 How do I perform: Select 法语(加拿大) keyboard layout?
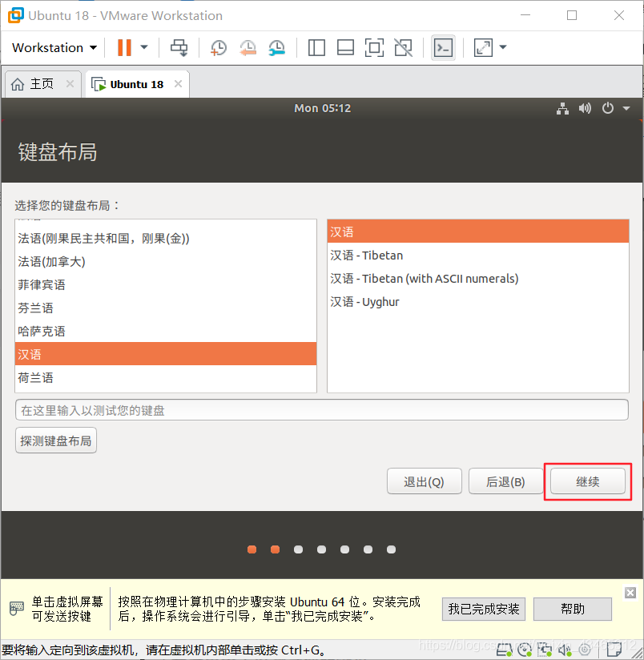point(166,262)
